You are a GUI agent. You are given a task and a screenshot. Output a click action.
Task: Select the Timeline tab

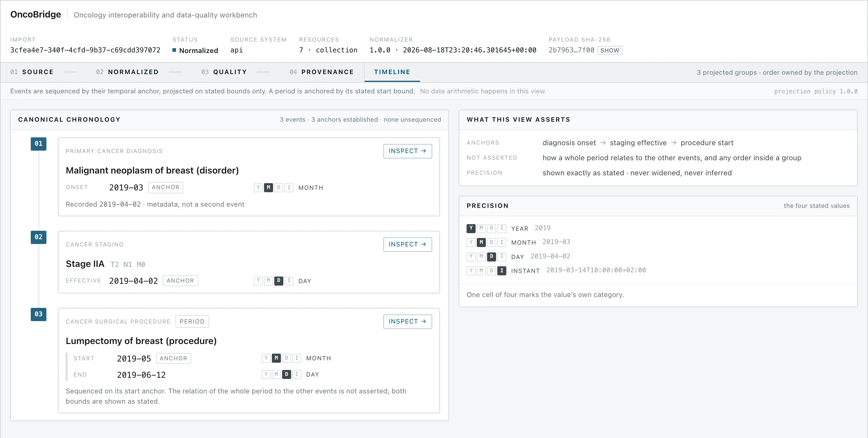tap(392, 72)
